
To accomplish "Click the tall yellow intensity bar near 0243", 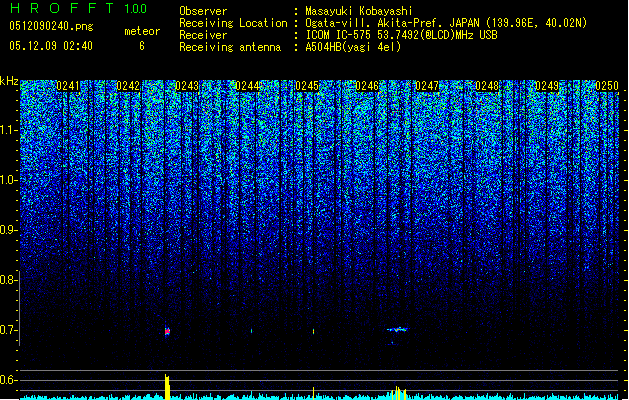I will [x=167, y=387].
